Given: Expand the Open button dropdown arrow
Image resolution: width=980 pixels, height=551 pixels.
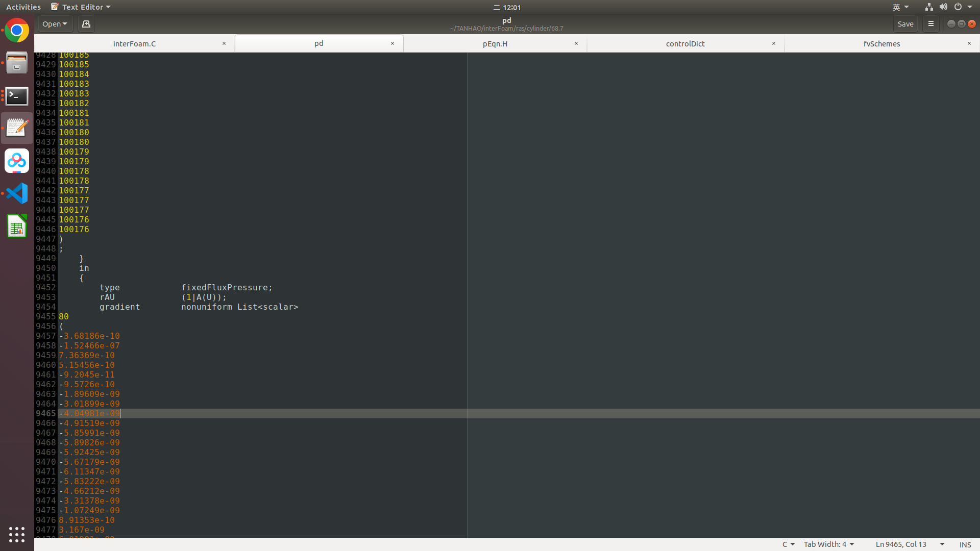Looking at the screenshot, I should click(65, 24).
